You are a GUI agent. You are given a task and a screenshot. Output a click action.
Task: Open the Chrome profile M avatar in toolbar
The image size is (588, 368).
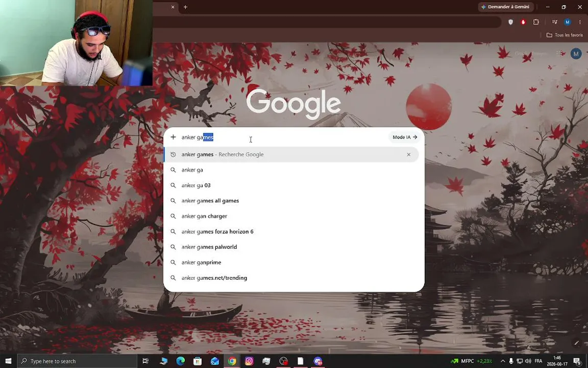pyautogui.click(x=568, y=22)
